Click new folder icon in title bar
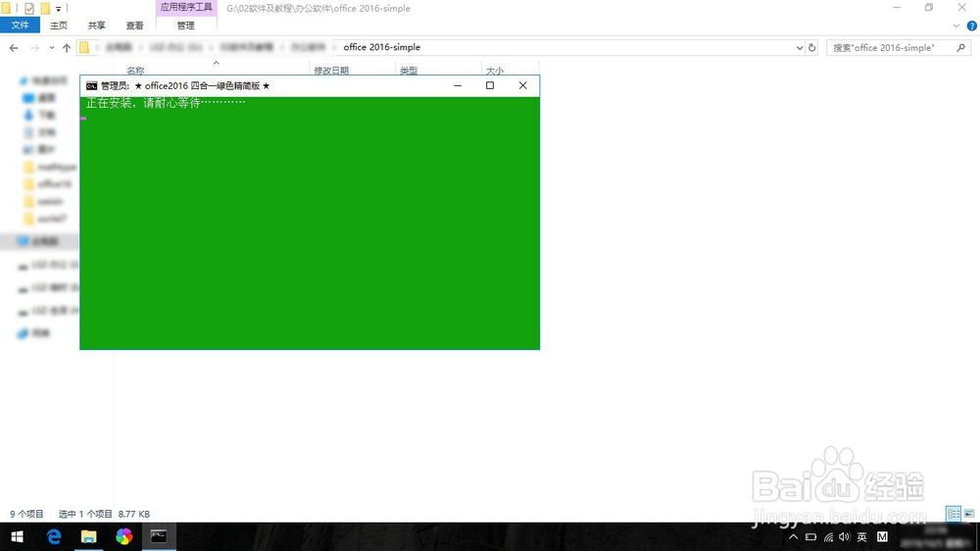Image resolution: width=980 pixels, height=551 pixels. click(45, 9)
